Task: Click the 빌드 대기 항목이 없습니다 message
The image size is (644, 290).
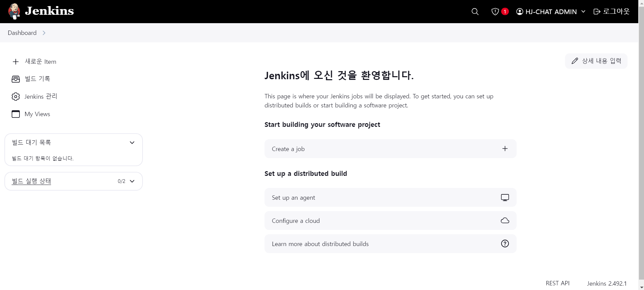Action: pyautogui.click(x=43, y=158)
